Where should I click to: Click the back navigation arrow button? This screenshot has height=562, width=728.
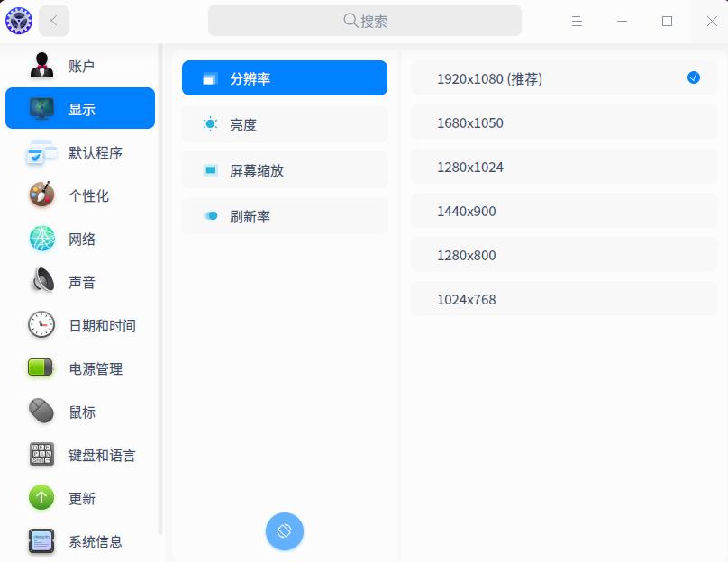[54, 21]
